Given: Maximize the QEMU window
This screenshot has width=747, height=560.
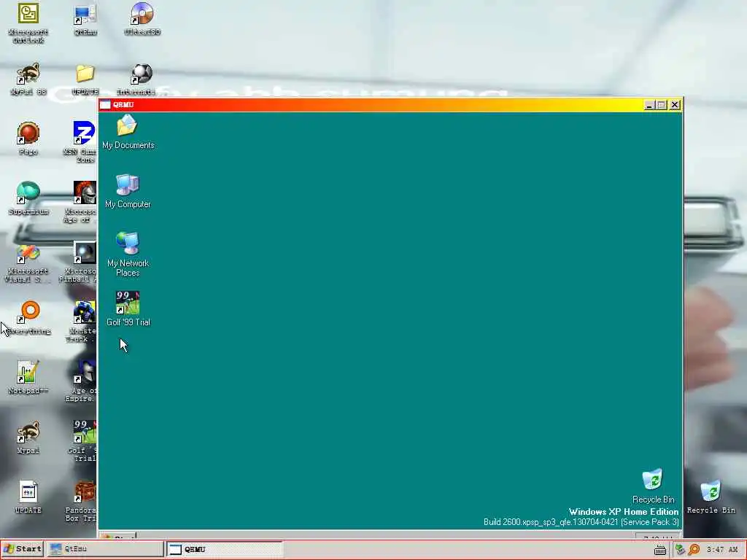Looking at the screenshot, I should (661, 105).
